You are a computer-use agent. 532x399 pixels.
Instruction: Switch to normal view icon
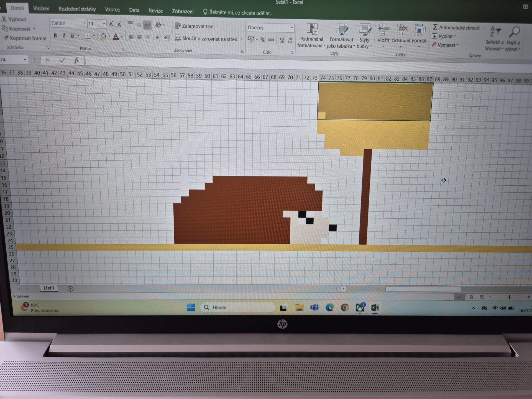point(459,297)
